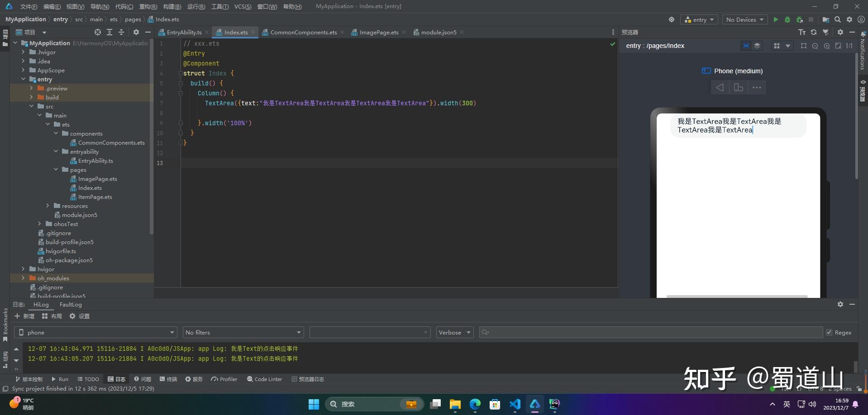Open the Profiler tool window
This screenshot has height=415, width=868.
(x=224, y=379)
